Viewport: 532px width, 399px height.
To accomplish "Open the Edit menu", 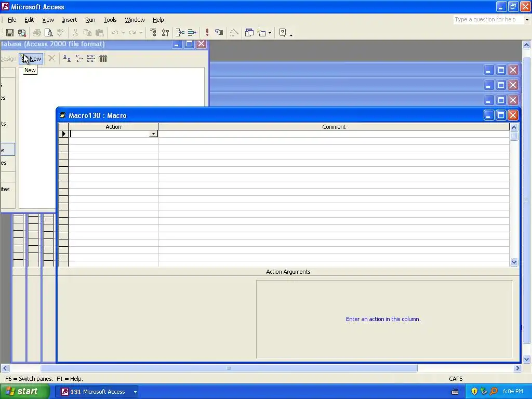I will tap(29, 20).
